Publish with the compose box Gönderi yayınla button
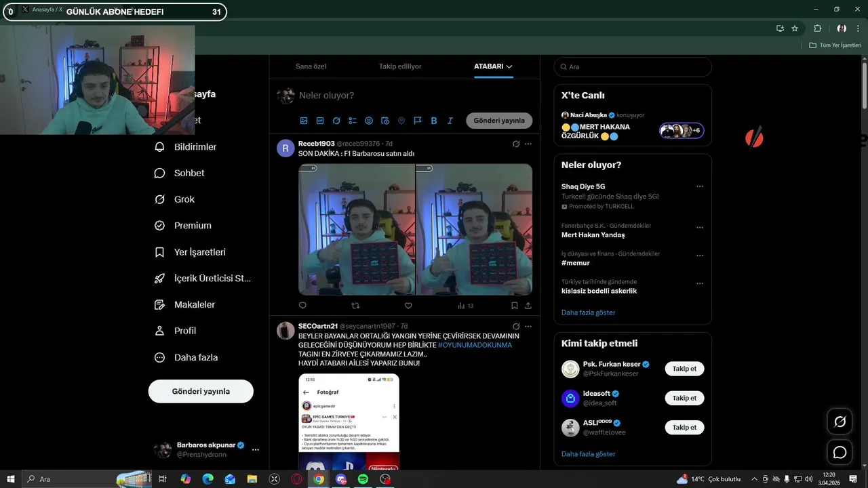 click(x=499, y=121)
